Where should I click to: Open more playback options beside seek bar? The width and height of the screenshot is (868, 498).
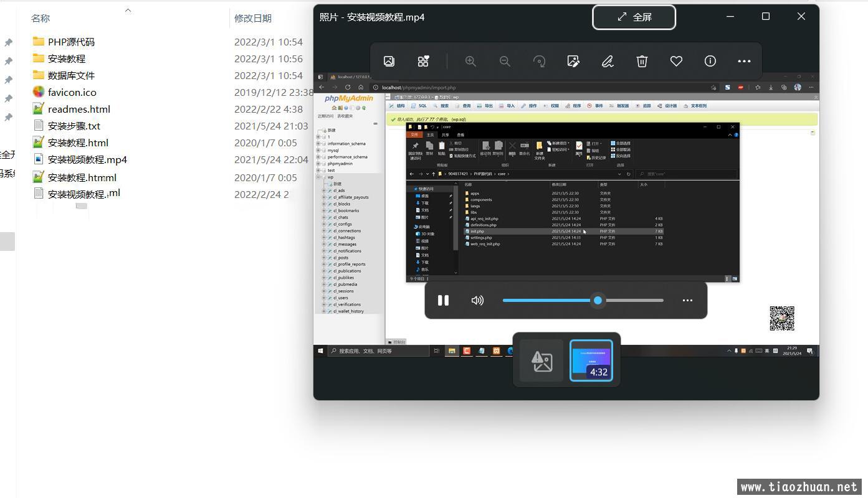coord(687,300)
